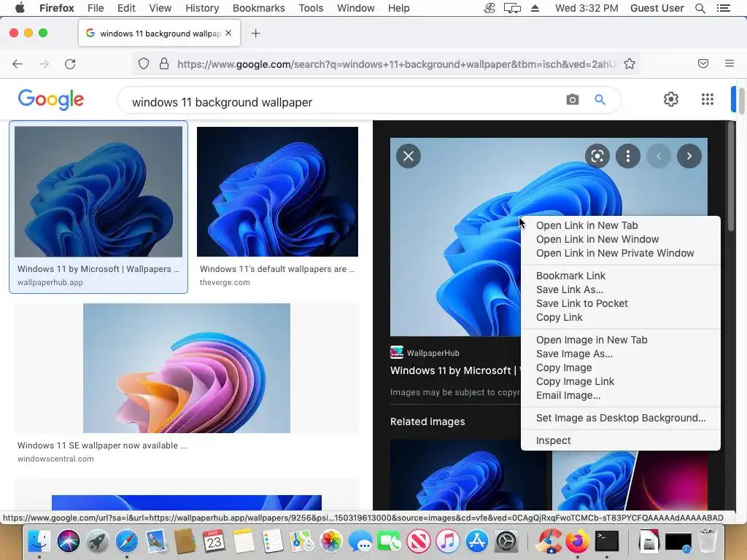
Task: Choose Set Image as Desktop Background…
Action: click(620, 418)
